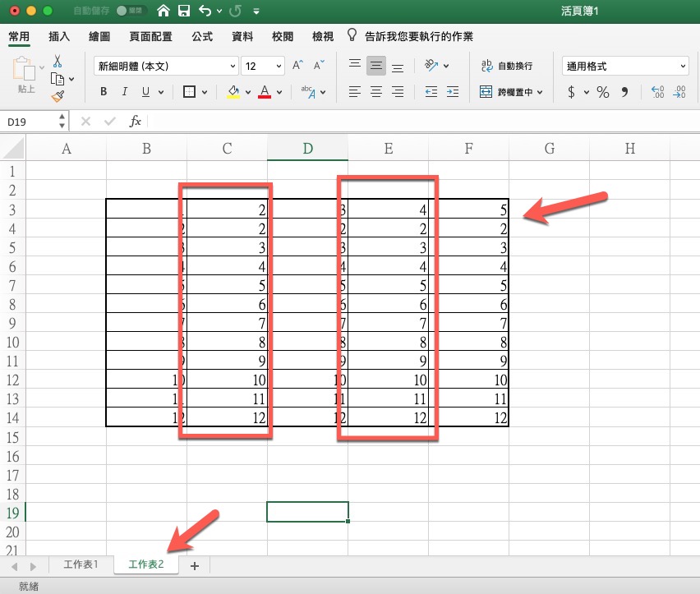
Task: Open the 公式 ribbon tab
Action: (202, 36)
